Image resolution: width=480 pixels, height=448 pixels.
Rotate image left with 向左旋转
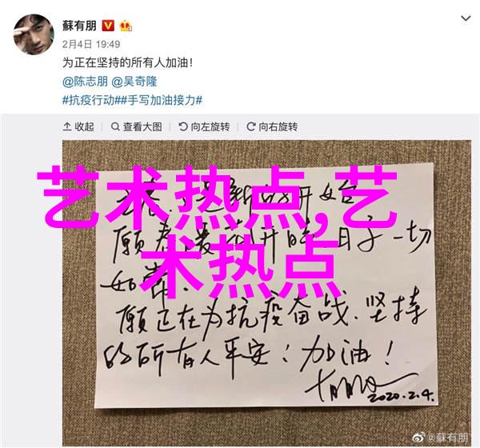(x=204, y=126)
